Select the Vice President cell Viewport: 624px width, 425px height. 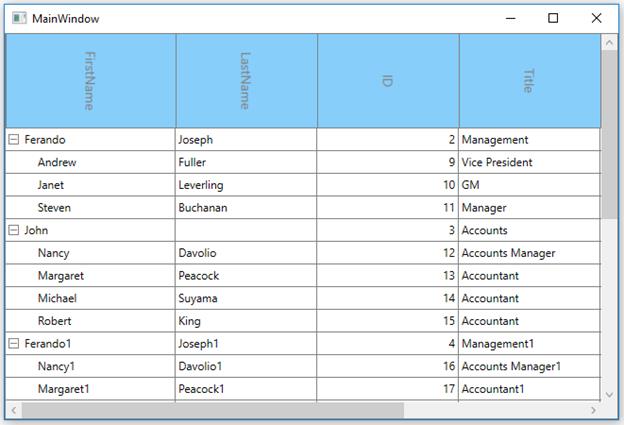[529, 162]
